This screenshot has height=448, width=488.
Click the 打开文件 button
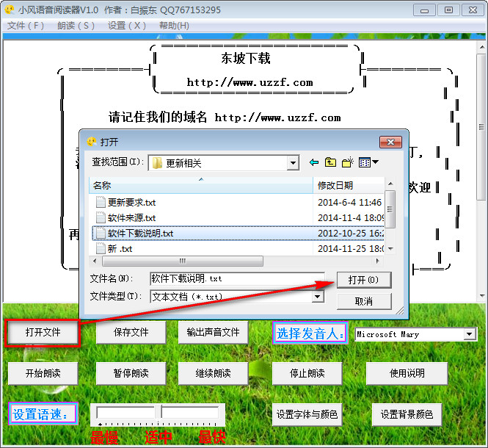coord(43,332)
